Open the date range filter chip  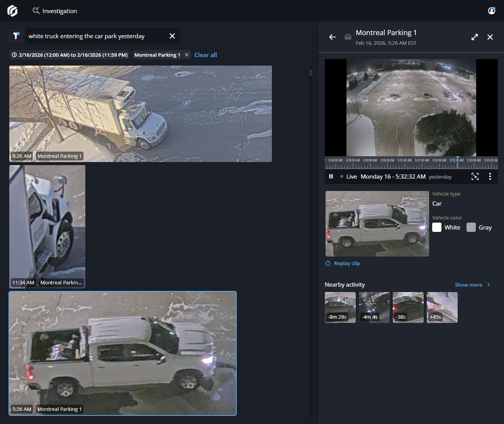pyautogui.click(x=70, y=55)
